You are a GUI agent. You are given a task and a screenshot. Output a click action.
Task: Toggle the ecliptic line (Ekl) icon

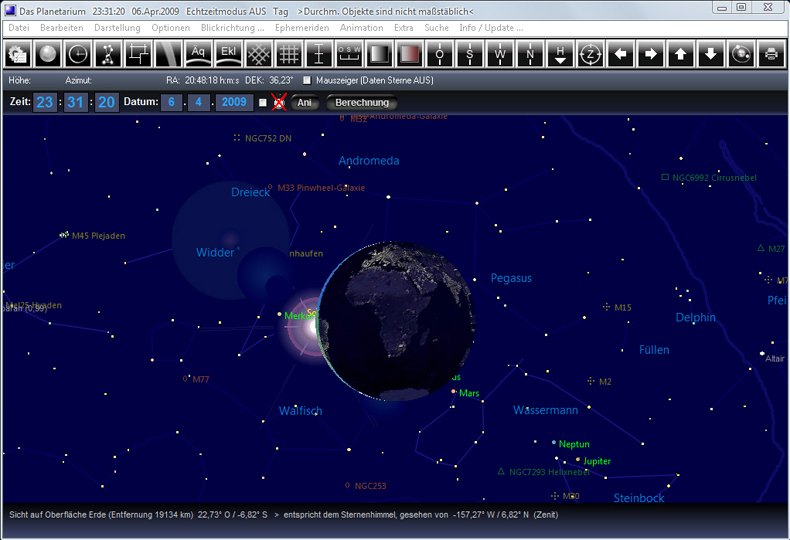click(x=228, y=53)
